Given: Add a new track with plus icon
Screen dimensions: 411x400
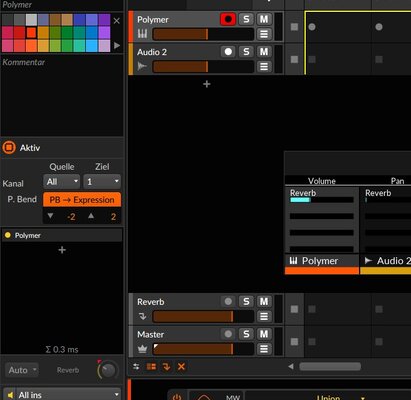Looking at the screenshot, I should 207,84.
